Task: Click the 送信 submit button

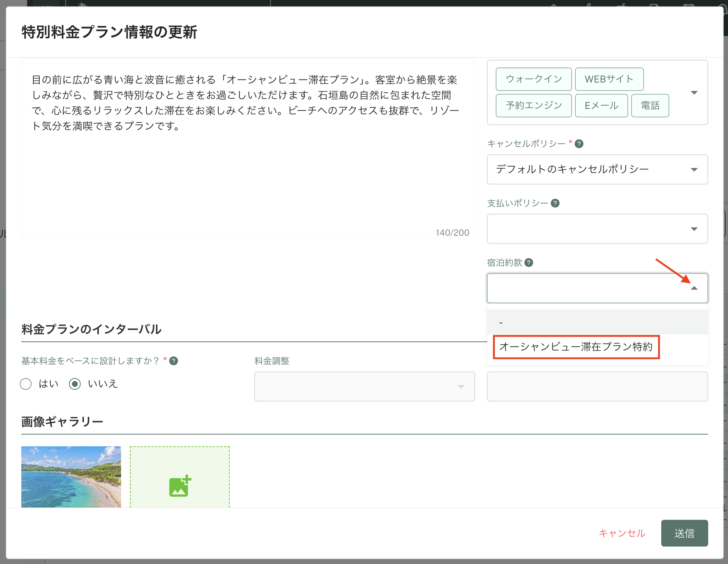Action: (x=684, y=533)
